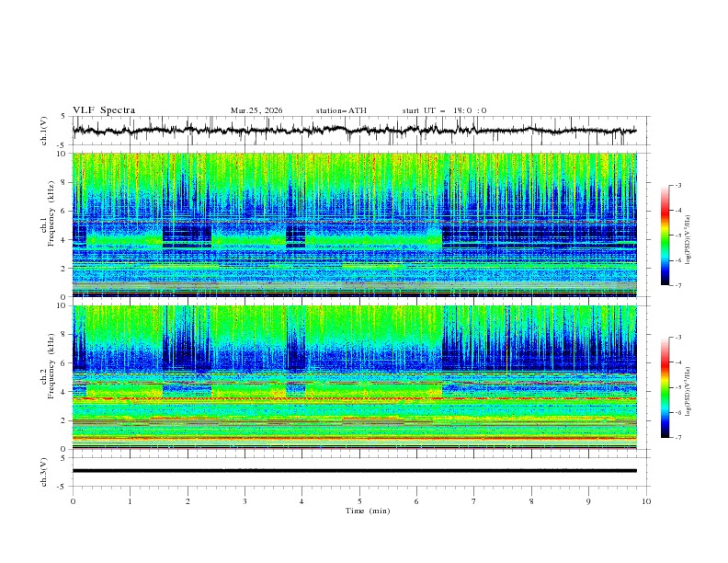
Task: Click the ch.1 voltage waveform trace
Action: click(x=354, y=131)
